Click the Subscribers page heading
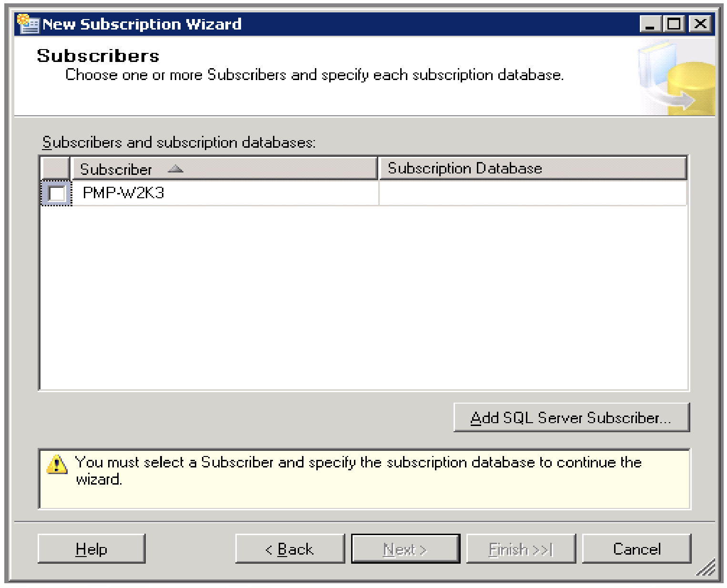This screenshot has width=727, height=588. click(x=98, y=56)
